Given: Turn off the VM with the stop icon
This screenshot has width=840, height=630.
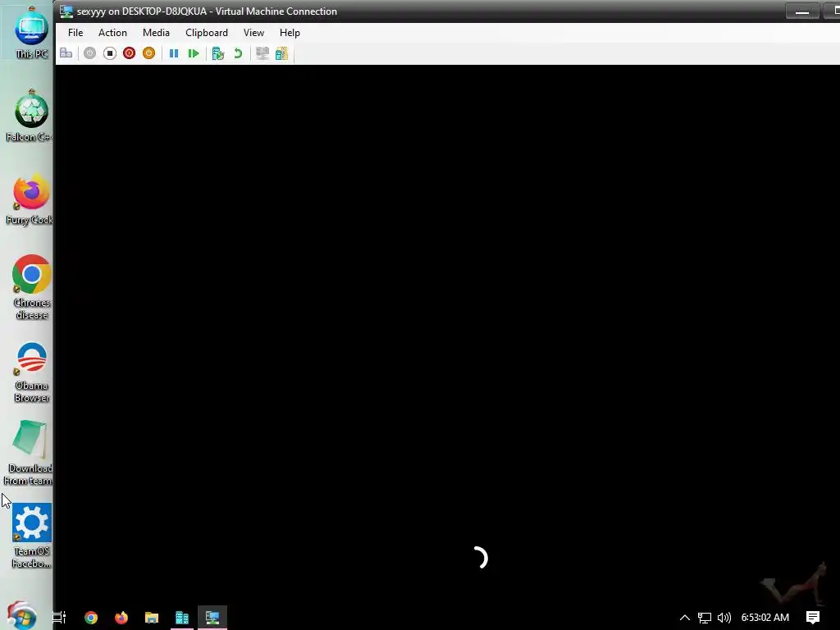Looking at the screenshot, I should 109,53.
